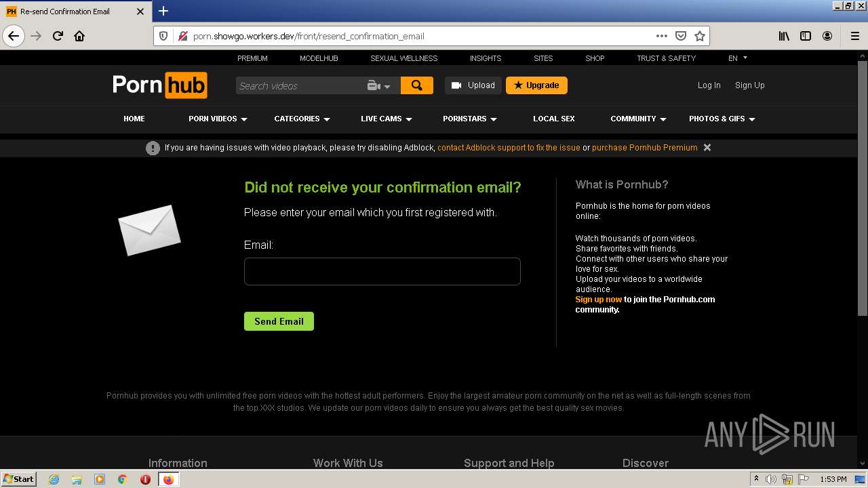Open PREMIUM top link
Screen dimensions: 868x488
[252, 58]
